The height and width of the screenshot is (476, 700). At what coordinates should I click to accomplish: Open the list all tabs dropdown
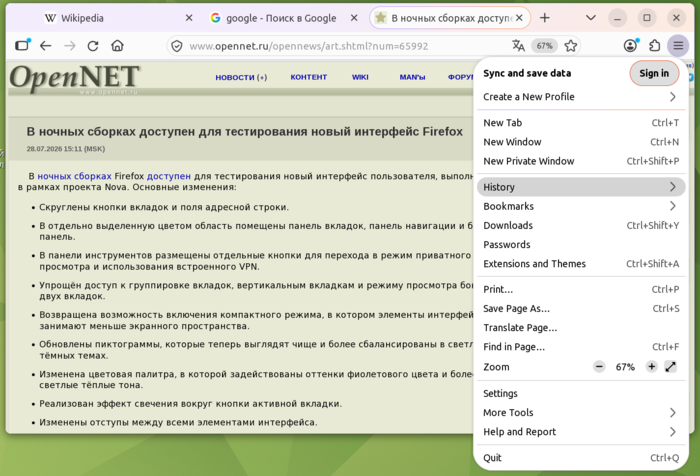click(x=591, y=18)
